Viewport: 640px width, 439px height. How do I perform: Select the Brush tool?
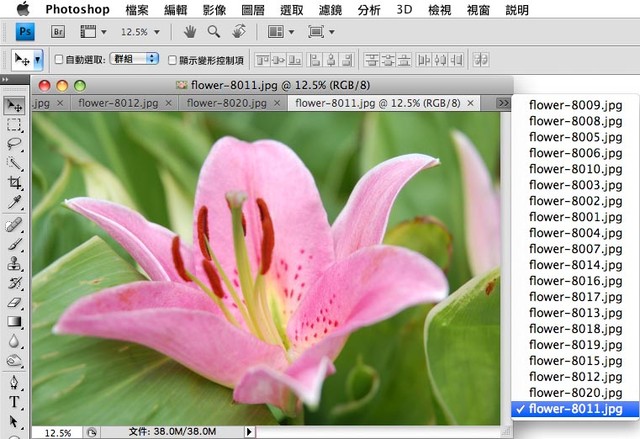pos(15,244)
